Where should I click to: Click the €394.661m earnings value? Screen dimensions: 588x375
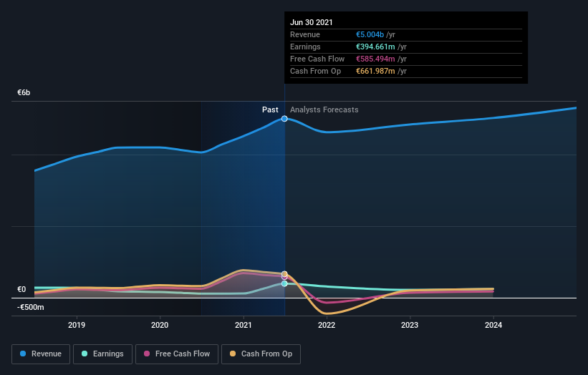375,47
